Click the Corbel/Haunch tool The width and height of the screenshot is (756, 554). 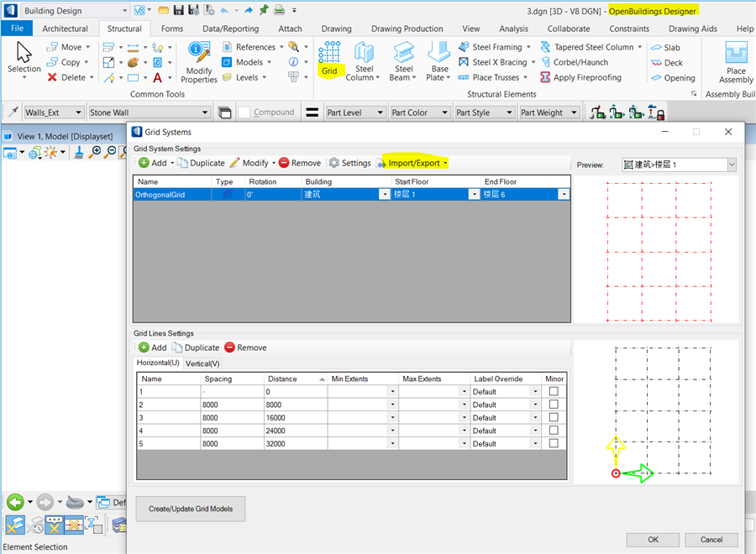575,62
